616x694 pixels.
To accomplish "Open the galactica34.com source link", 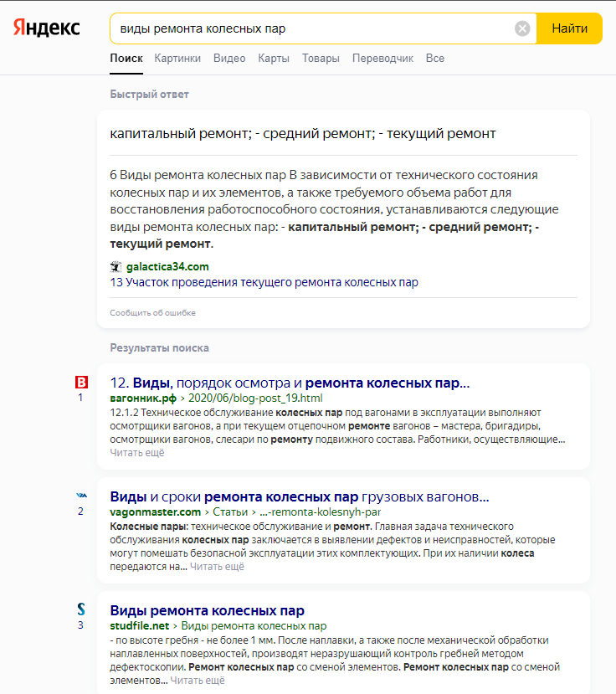I will pyautogui.click(x=167, y=267).
